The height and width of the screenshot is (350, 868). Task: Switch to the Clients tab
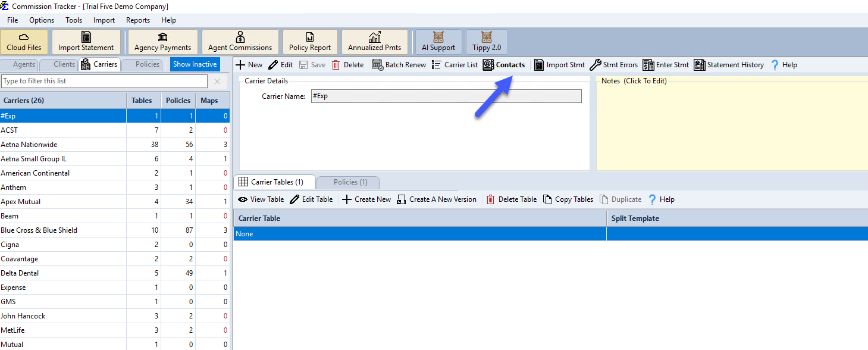click(59, 64)
